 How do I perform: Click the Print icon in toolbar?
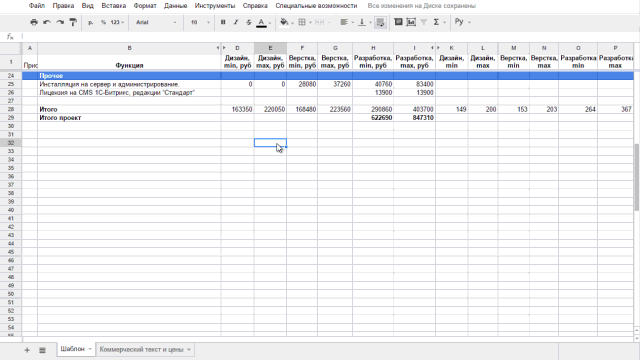(x=34, y=22)
